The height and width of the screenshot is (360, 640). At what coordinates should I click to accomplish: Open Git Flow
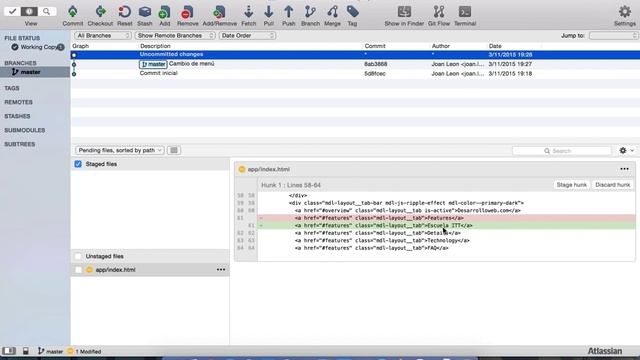click(439, 16)
